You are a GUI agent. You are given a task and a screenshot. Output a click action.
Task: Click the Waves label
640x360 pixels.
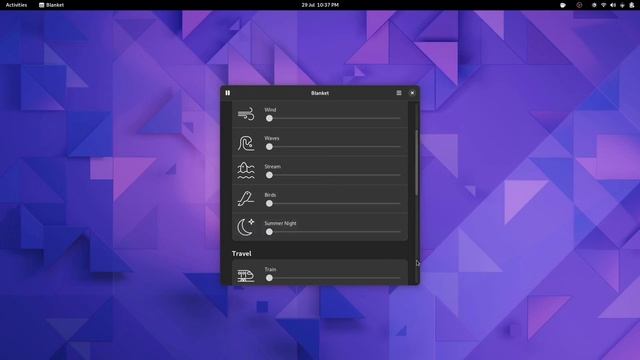tap(272, 138)
